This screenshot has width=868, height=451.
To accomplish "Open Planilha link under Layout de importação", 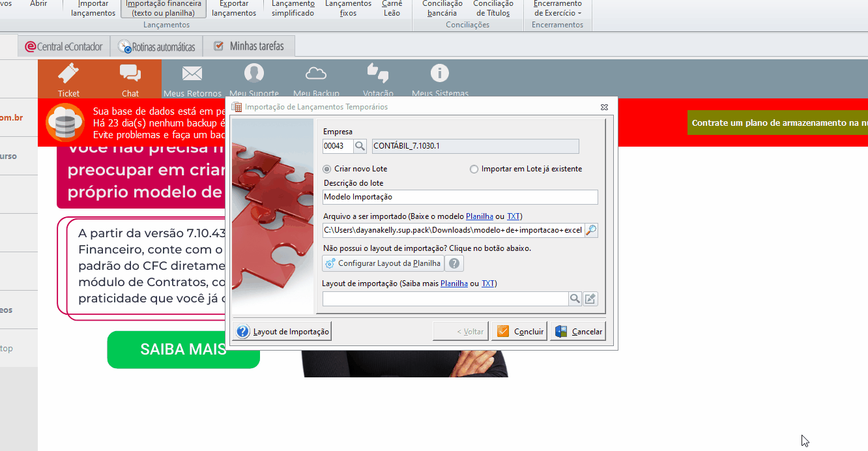I will [x=454, y=284].
